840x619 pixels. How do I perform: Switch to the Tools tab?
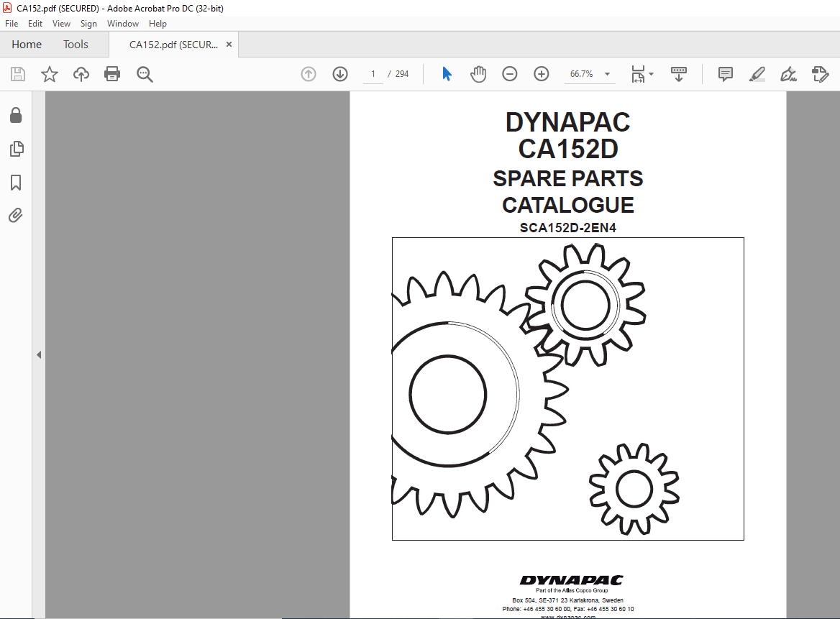pyautogui.click(x=76, y=45)
